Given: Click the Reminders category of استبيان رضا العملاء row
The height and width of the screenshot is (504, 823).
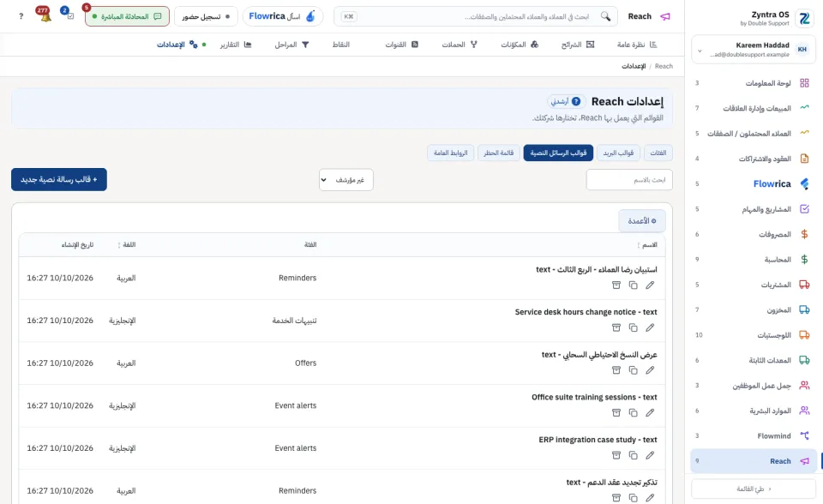Looking at the screenshot, I should tap(297, 278).
